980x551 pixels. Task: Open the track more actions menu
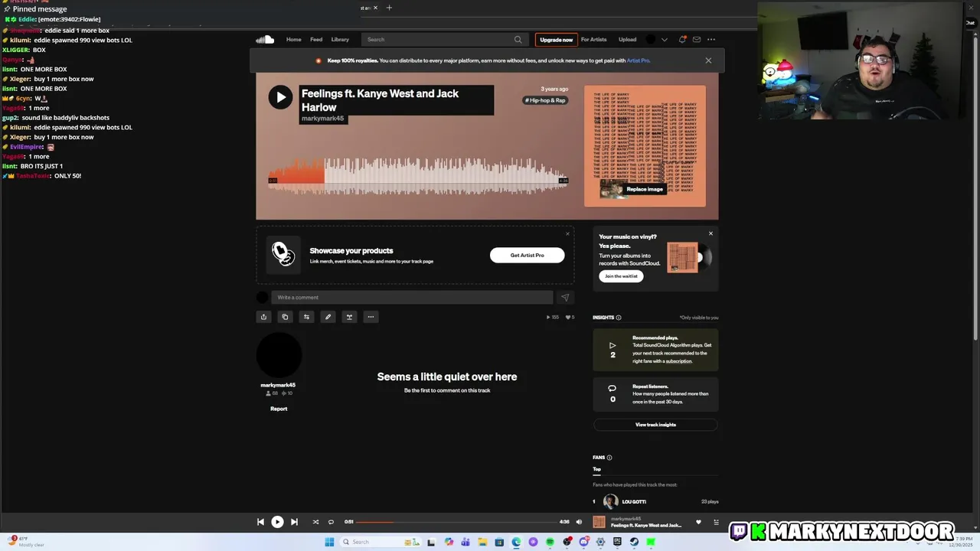[x=371, y=317]
